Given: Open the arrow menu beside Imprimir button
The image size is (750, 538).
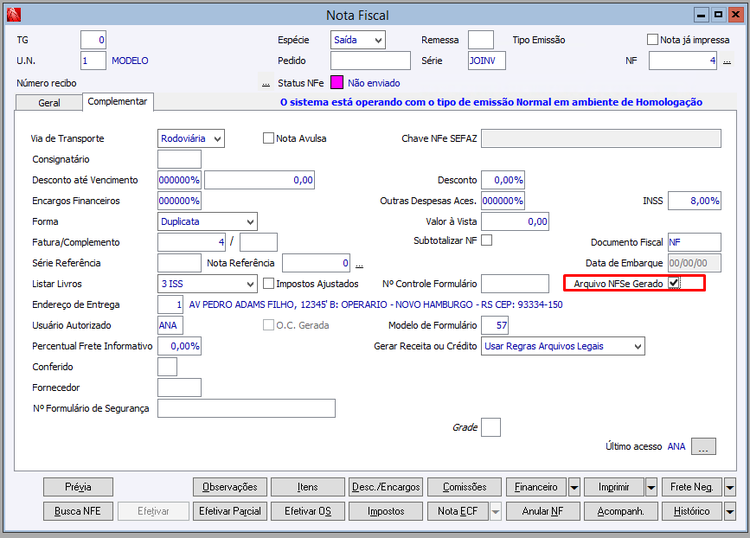Looking at the screenshot, I should [651, 487].
